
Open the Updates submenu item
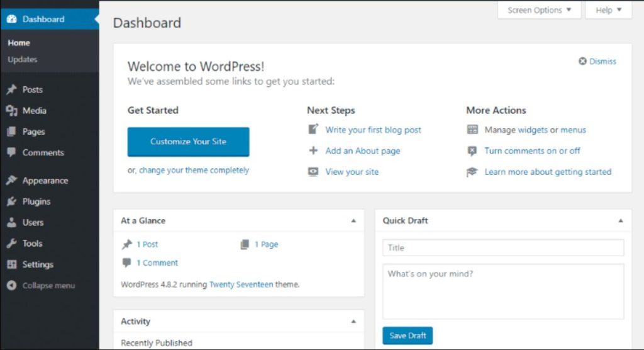pyautogui.click(x=23, y=60)
